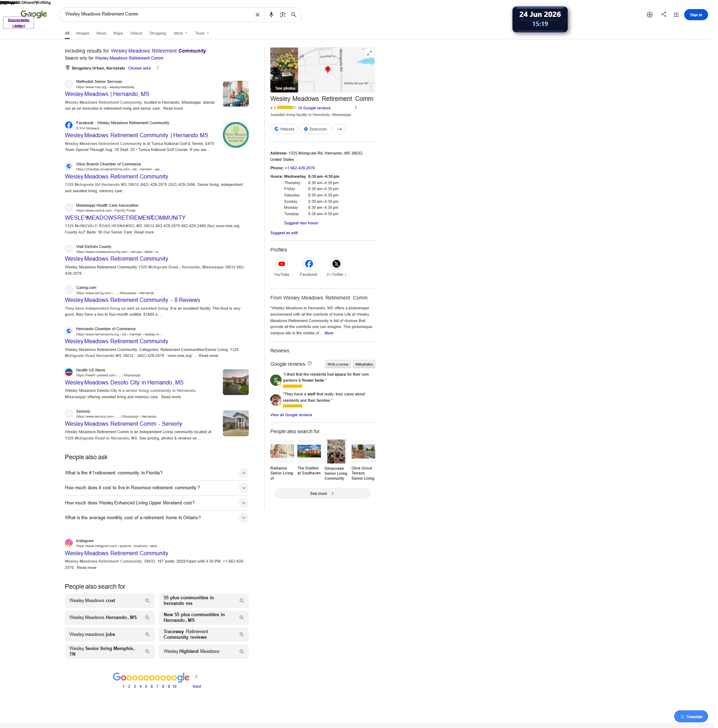Click View all Google reviews

pyautogui.click(x=291, y=415)
